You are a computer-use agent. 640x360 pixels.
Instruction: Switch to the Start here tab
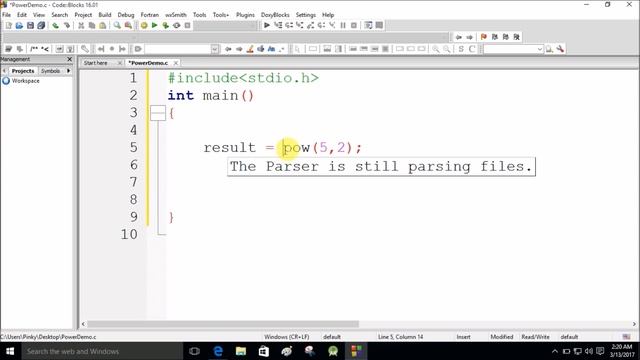(96, 63)
